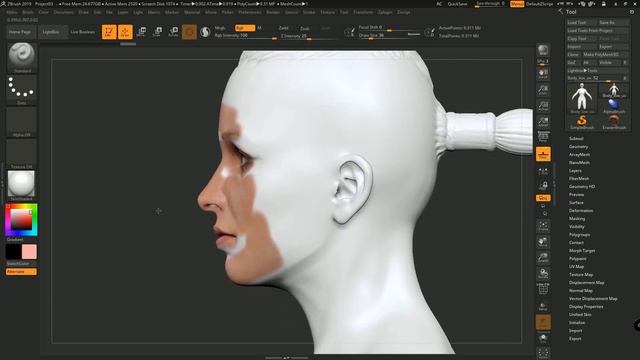The image size is (640, 360).
Task: Expand the Deformation section
Action: point(581,211)
